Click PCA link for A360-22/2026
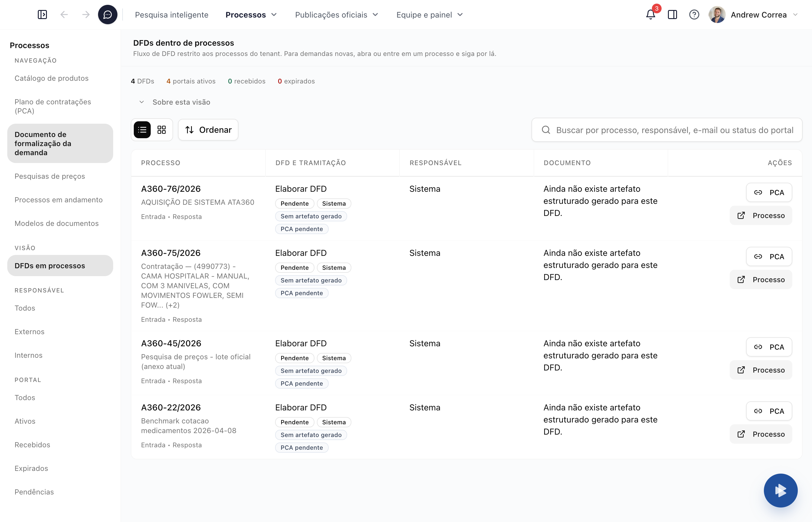 point(769,411)
